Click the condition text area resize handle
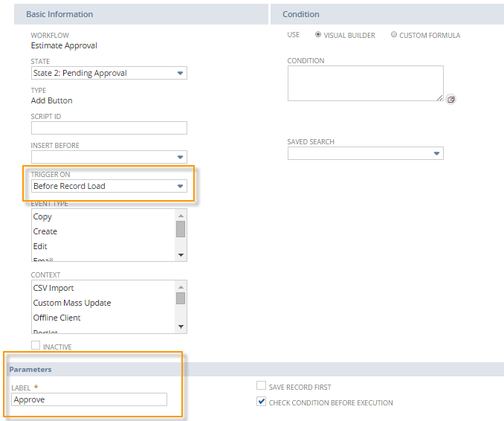 [440, 97]
